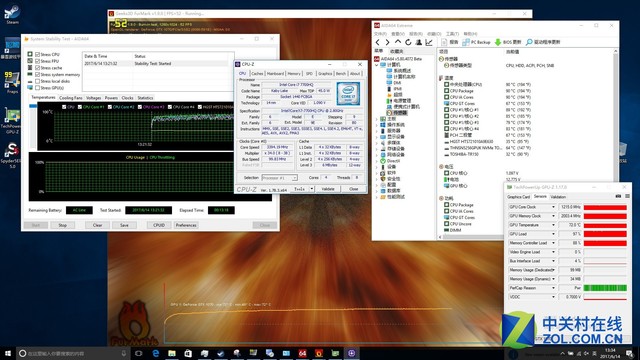Open Memory Controller Load sensor dropdown
The width and height of the screenshot is (640, 360).
pyautogui.click(x=553, y=243)
